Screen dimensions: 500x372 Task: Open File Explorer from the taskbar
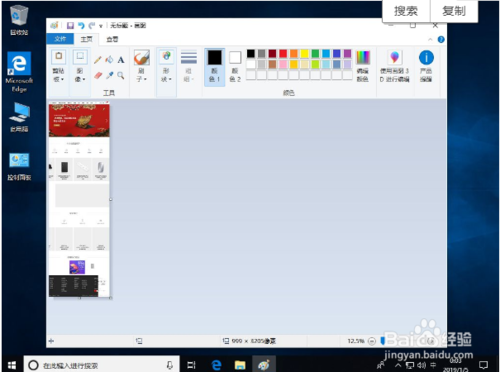(240, 365)
